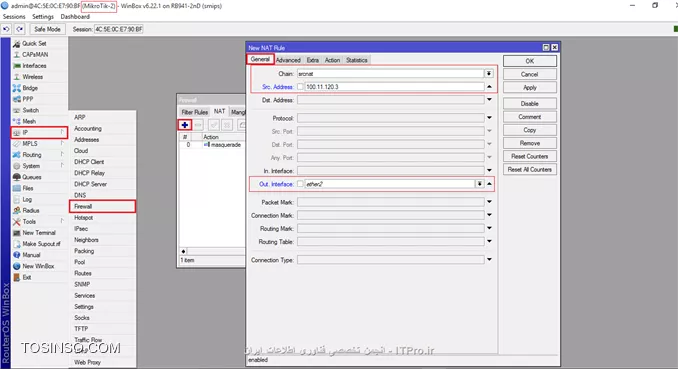The height and width of the screenshot is (369, 678).
Task: Open Bridge in the sidebar
Action: pos(30,88)
